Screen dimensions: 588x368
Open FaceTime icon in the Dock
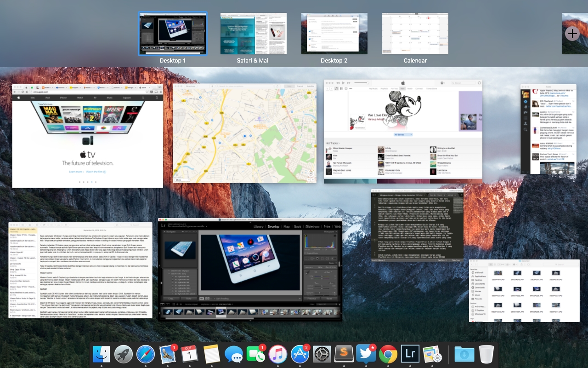[256, 354]
